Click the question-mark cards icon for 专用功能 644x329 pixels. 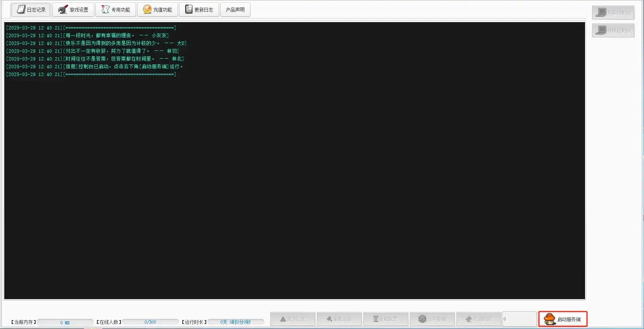coord(105,9)
